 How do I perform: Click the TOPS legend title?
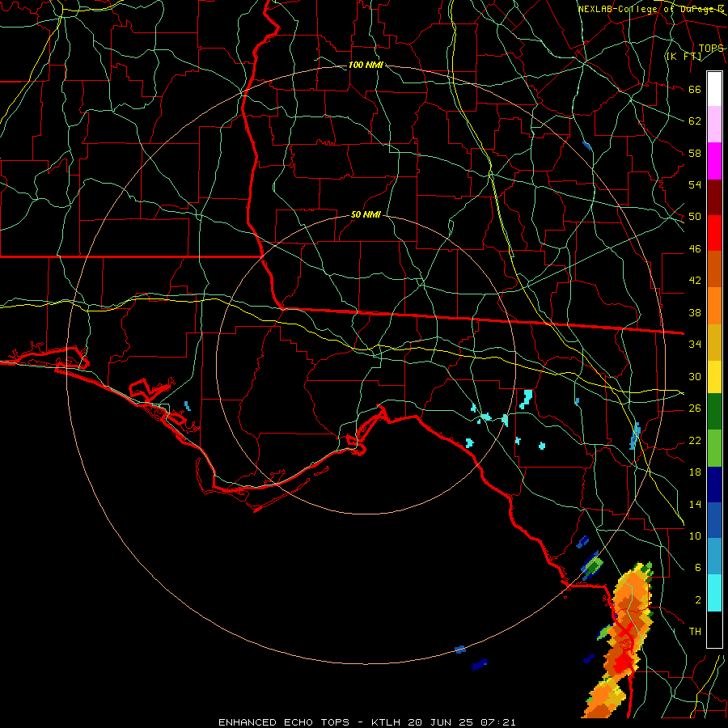(x=711, y=49)
